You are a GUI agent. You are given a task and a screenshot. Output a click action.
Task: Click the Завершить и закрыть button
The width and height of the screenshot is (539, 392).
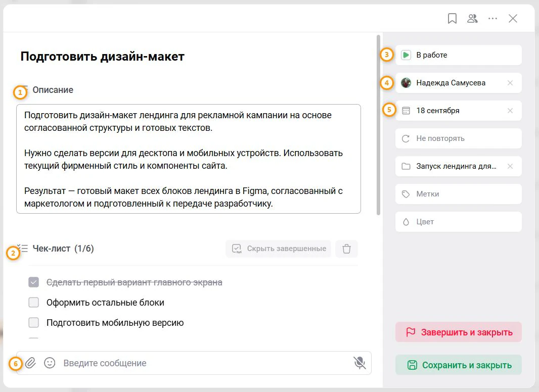(458, 332)
